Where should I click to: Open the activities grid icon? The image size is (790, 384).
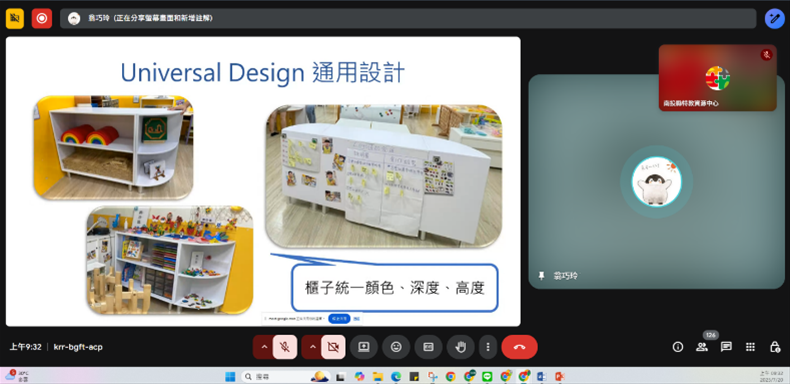pyautogui.click(x=750, y=347)
